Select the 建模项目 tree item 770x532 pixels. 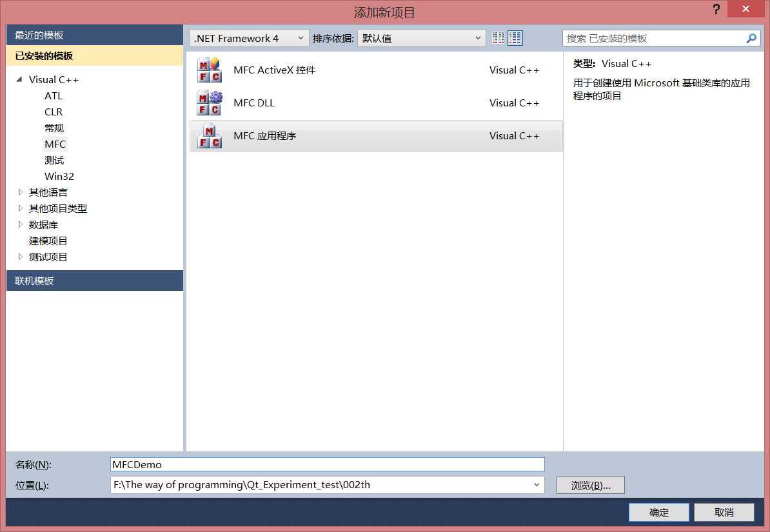pyautogui.click(x=48, y=241)
